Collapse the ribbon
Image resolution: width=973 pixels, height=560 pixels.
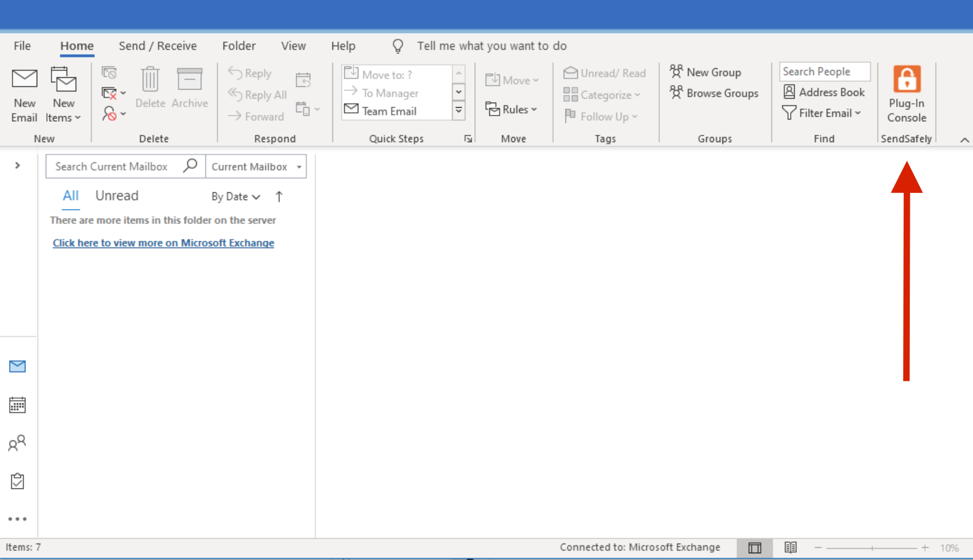pos(965,140)
